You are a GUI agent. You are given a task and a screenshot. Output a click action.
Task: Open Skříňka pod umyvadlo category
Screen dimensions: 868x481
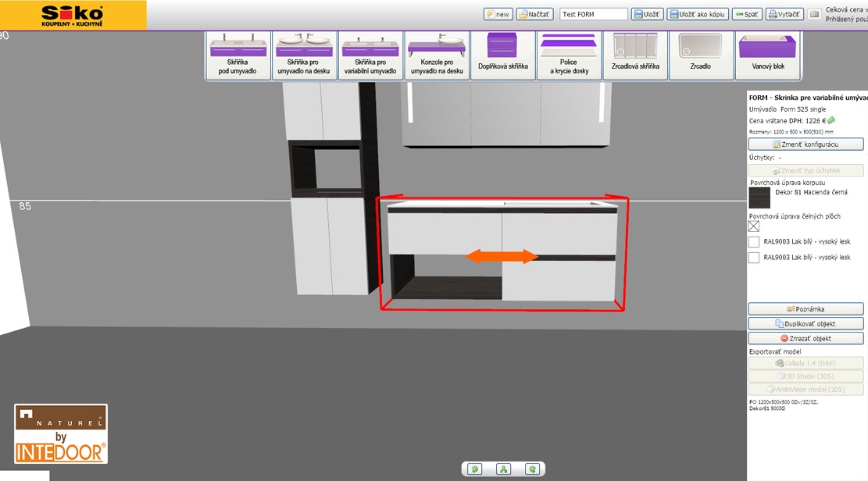(238, 55)
